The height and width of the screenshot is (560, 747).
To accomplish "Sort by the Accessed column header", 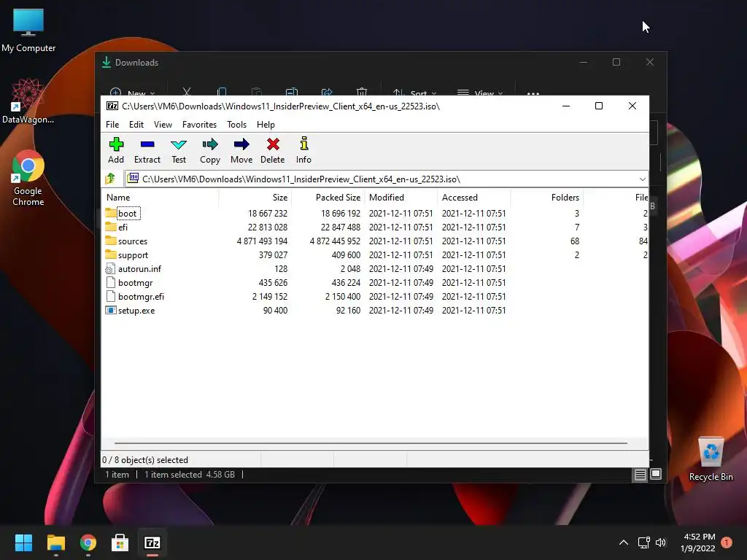I will [x=474, y=197].
